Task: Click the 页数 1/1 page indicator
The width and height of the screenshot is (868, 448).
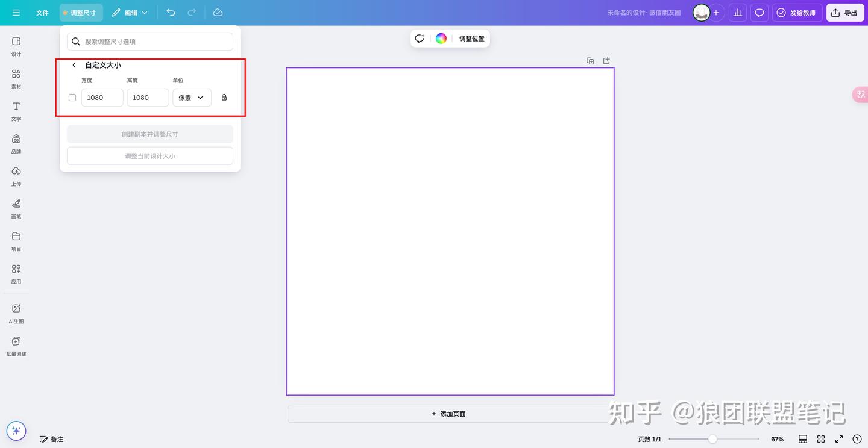Action: (649, 439)
